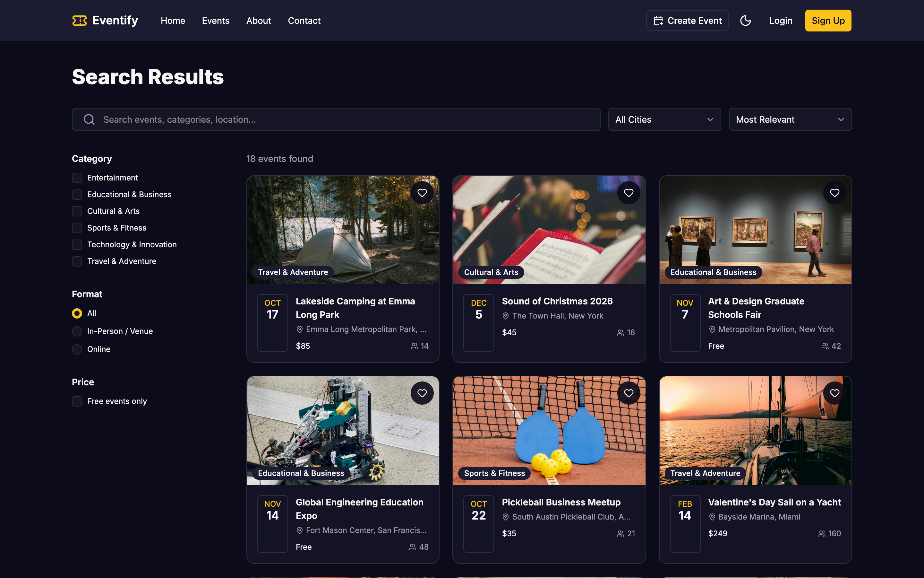Favorite Sound of Christmas 2026 heart
Image resolution: width=924 pixels, height=578 pixels.
point(629,193)
